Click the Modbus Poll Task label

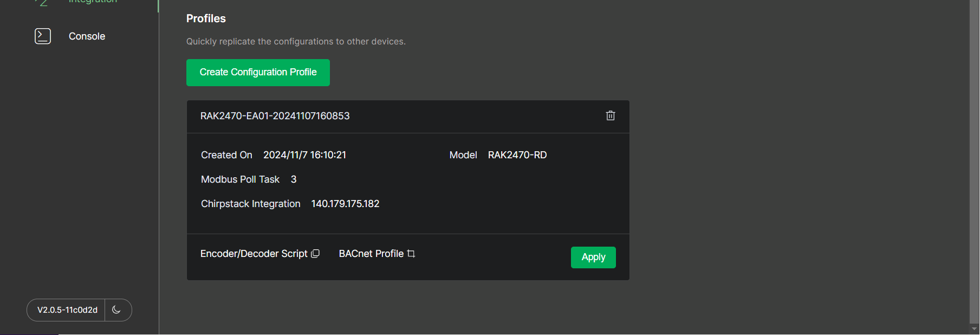[x=240, y=179]
